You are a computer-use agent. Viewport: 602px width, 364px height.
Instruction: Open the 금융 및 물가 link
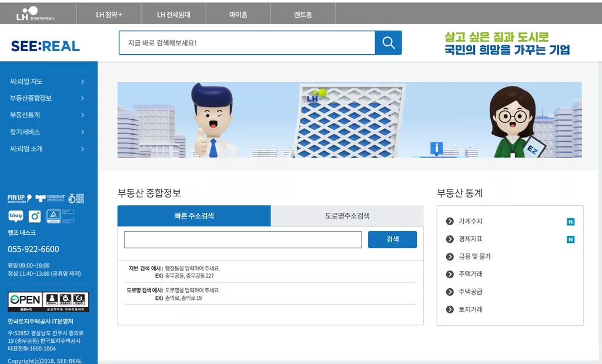coord(474,256)
